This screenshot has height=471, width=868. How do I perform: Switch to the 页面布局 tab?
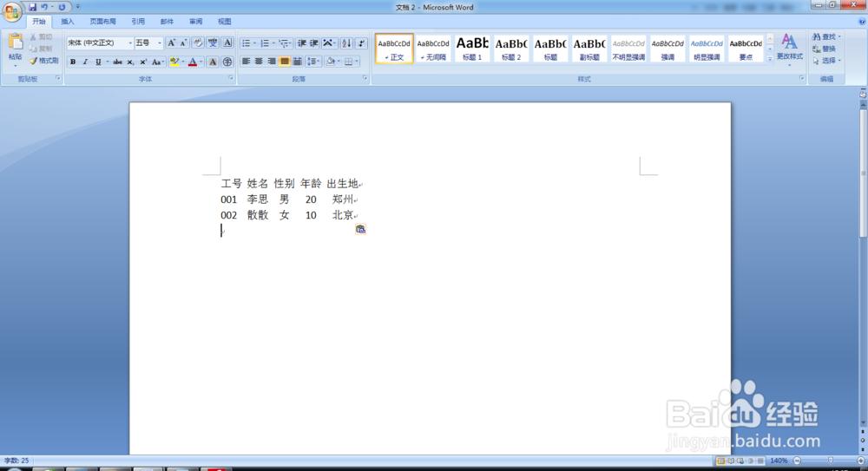[103, 22]
